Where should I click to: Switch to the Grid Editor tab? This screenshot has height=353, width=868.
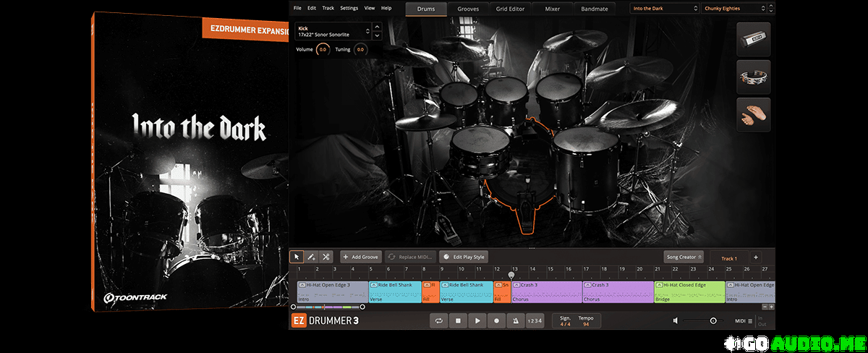pyautogui.click(x=511, y=9)
